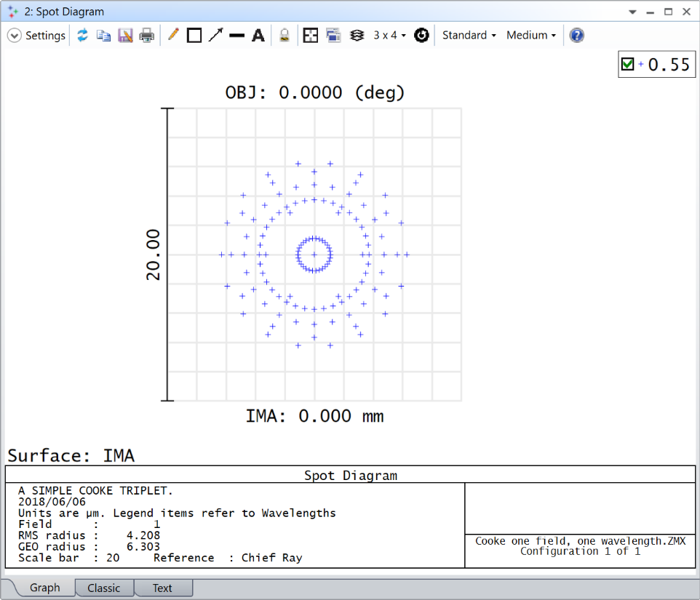This screenshot has height=600, width=700.
Task: Click the reset zoom icon on the toolbar
Action: [x=421, y=35]
